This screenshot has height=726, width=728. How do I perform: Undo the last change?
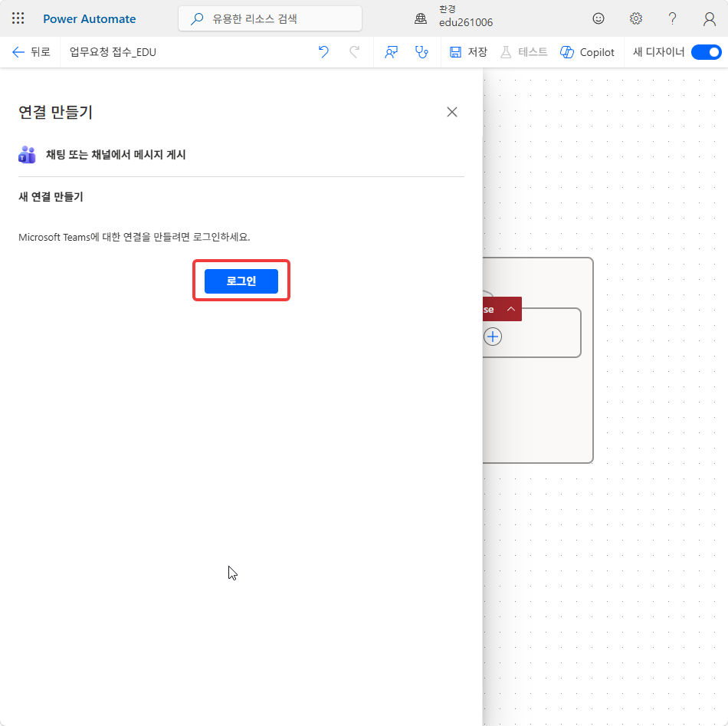click(x=323, y=52)
